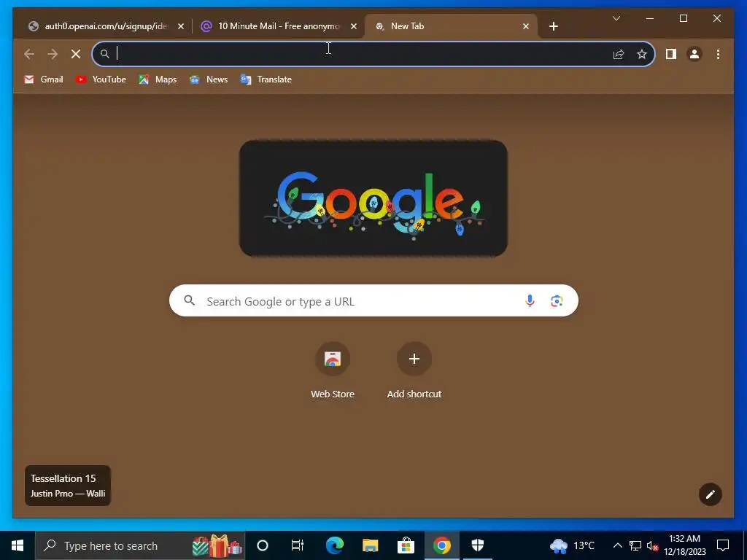Click the Chrome icon in taskbar
The image size is (747, 560).
441,545
